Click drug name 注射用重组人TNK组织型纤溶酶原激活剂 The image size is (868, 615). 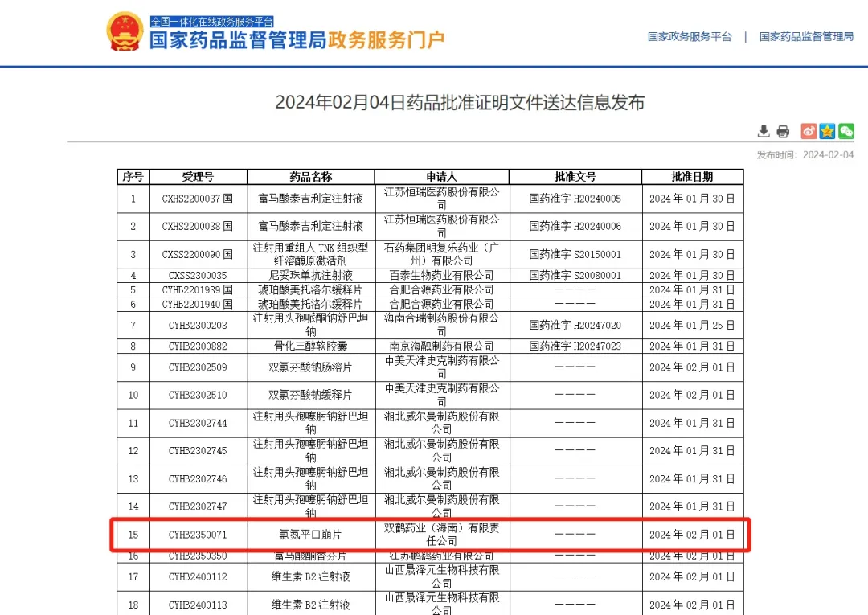311,254
